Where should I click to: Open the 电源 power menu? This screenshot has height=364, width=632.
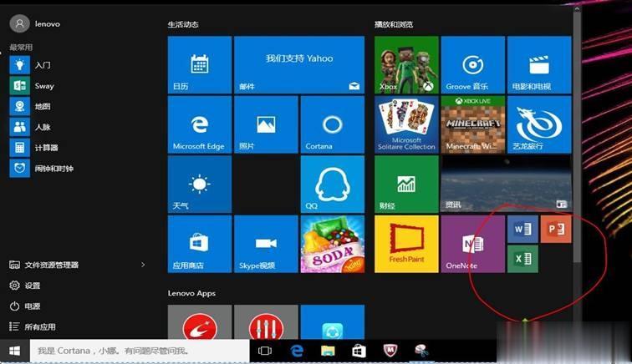coord(25,306)
